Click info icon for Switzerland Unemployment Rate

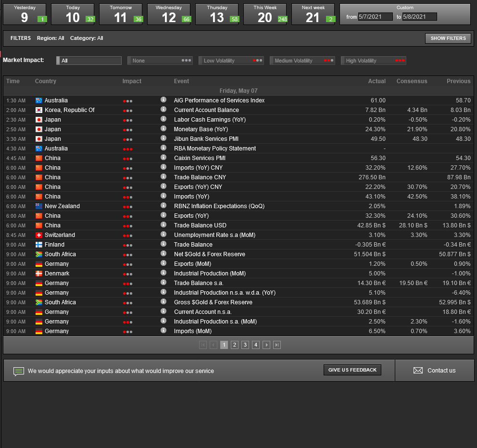click(x=163, y=234)
